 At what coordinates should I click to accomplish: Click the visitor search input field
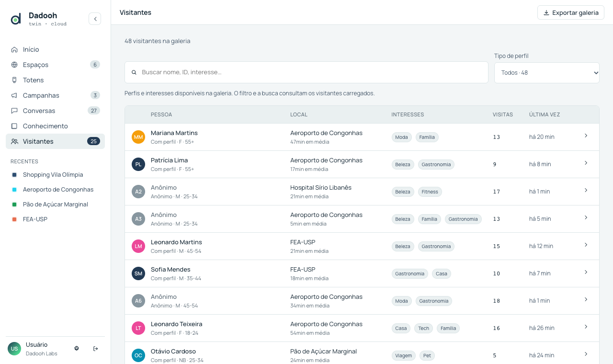(306, 72)
